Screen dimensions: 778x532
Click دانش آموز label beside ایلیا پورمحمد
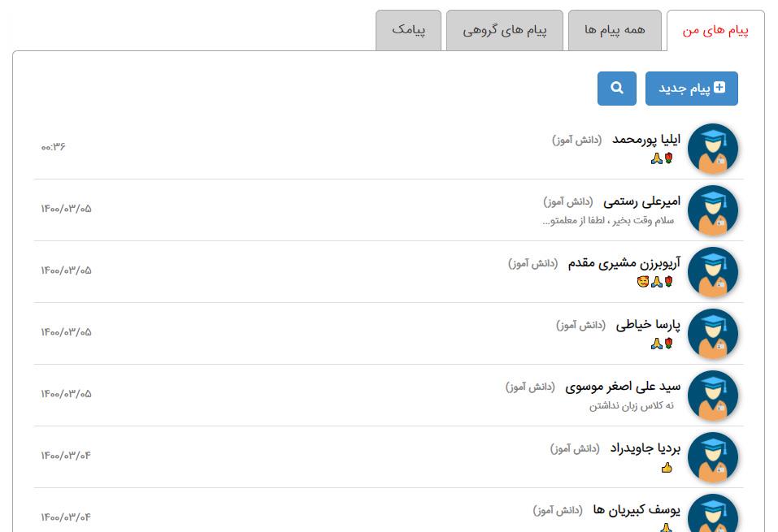coord(577,141)
